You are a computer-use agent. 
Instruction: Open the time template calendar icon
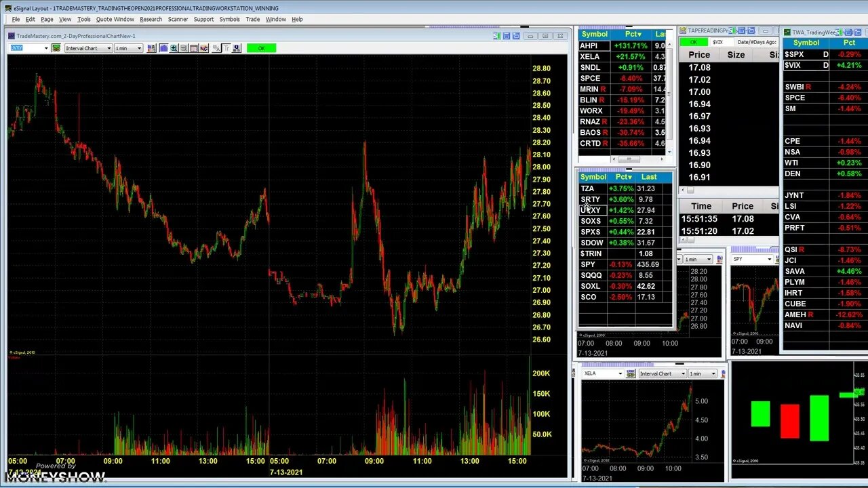[x=194, y=48]
